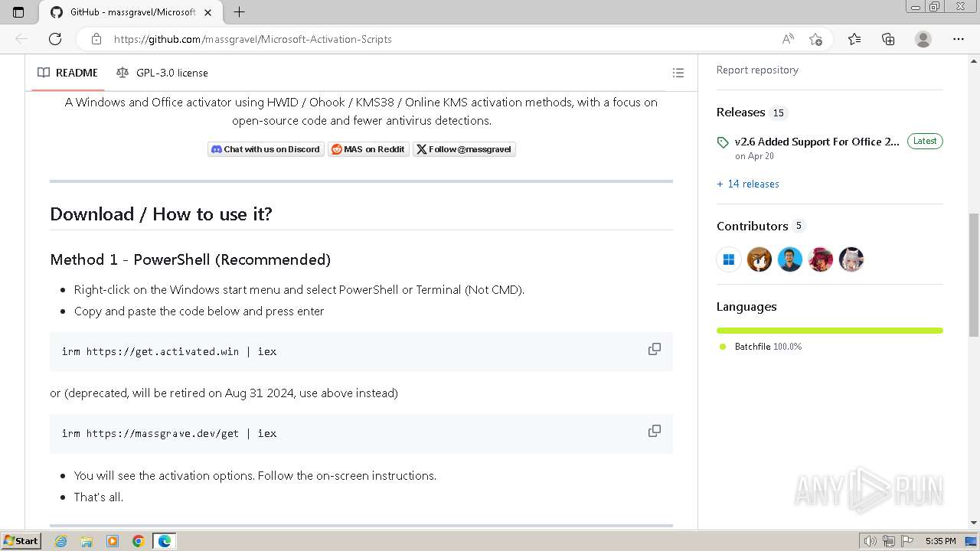This screenshot has width=980, height=551.
Task: Add this page to favorites
Action: pos(815,39)
